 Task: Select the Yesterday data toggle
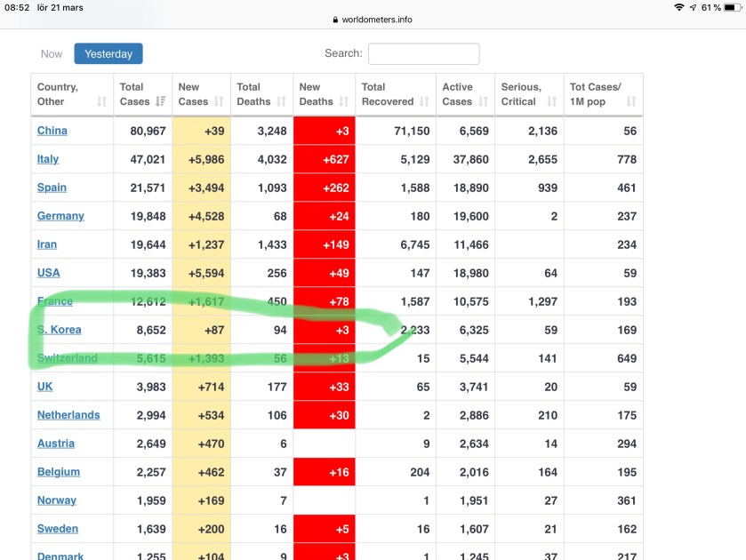(108, 54)
